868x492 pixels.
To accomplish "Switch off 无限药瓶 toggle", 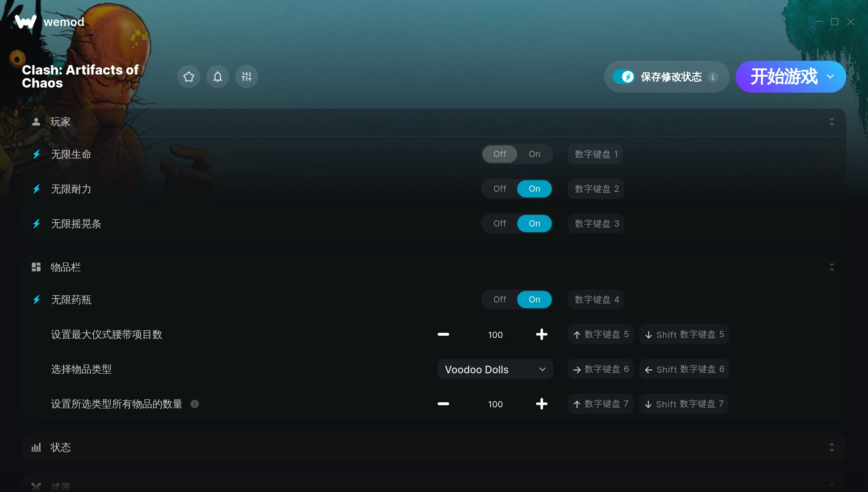I will 500,300.
